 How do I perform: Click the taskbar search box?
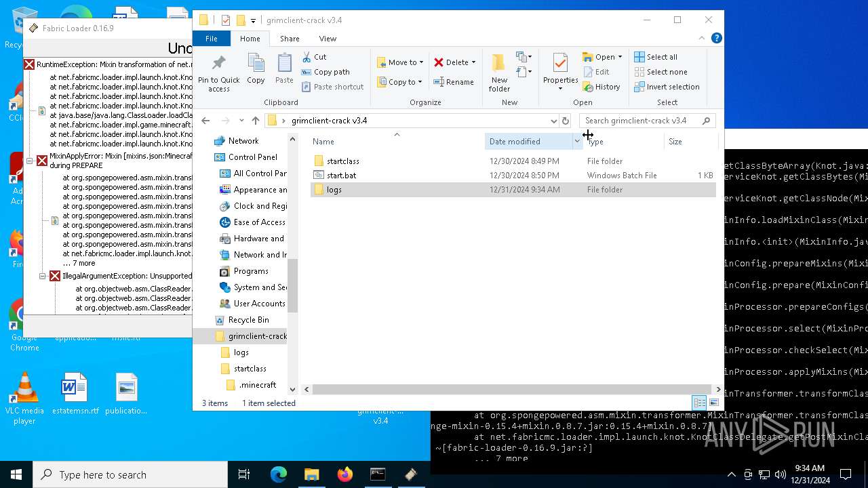point(130,474)
